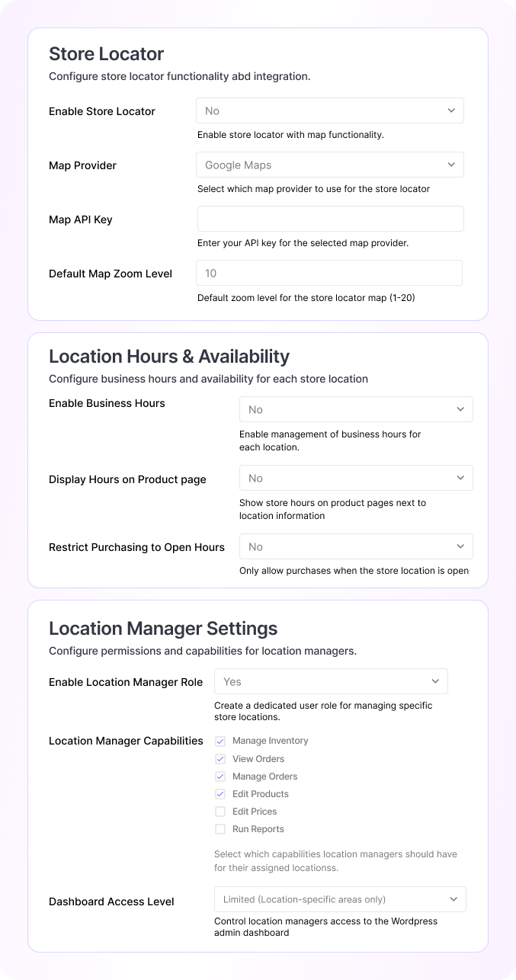Click the Default Map Zoom Level label

pyautogui.click(x=111, y=274)
